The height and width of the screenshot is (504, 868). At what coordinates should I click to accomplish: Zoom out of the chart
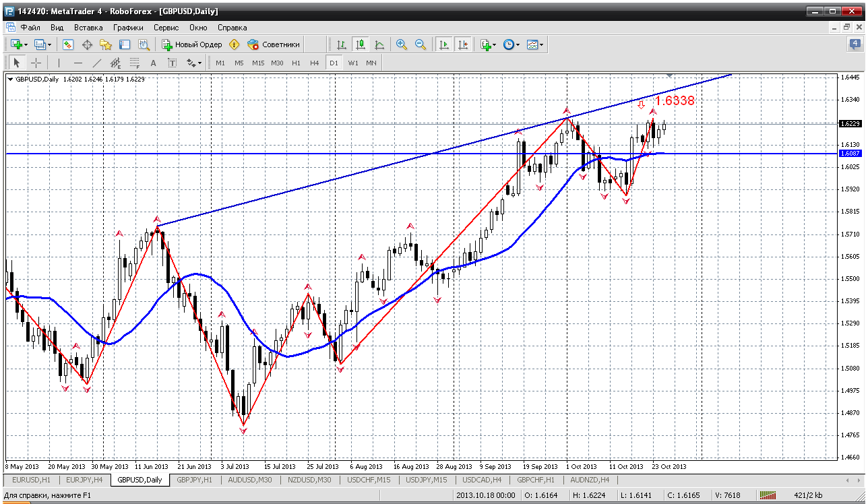tap(421, 44)
